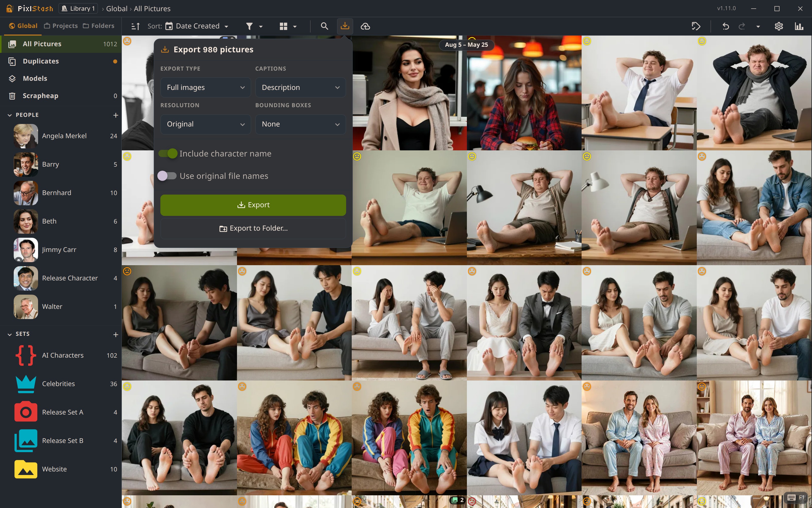Click the grid layout icon

(283, 26)
